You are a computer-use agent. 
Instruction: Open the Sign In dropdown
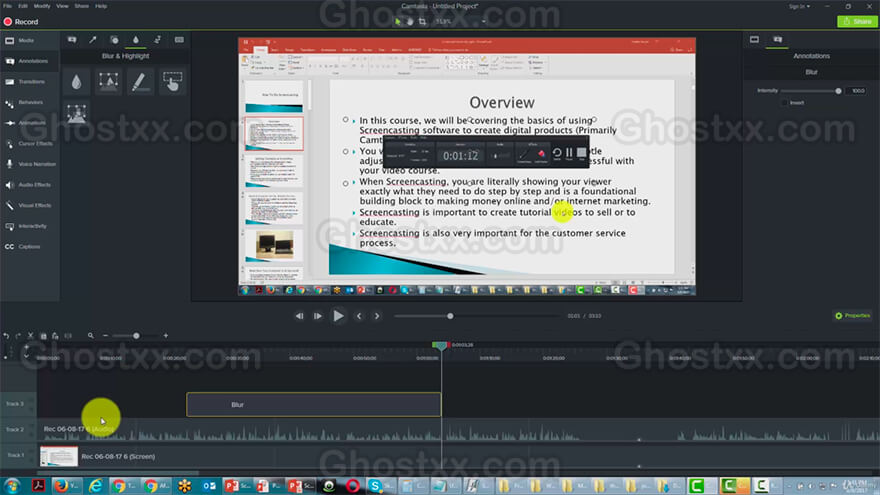(799, 6)
